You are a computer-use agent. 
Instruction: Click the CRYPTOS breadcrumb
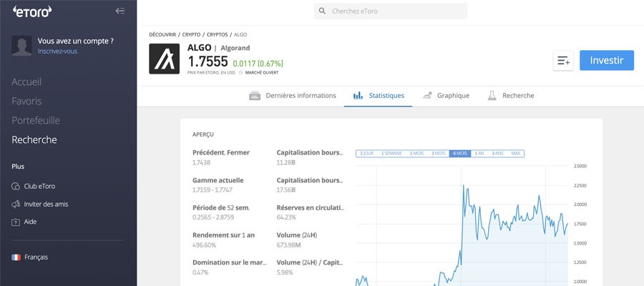coord(218,35)
